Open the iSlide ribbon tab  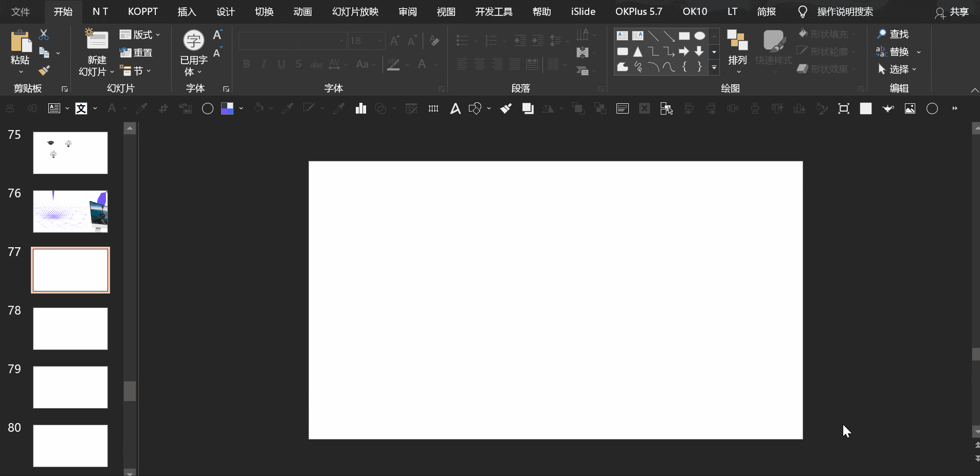[583, 12]
